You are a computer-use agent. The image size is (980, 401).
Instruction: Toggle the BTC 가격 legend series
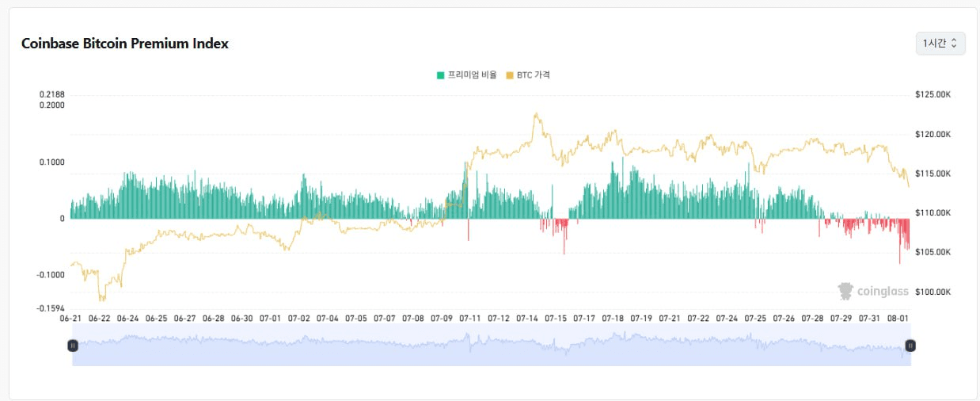tap(528, 74)
